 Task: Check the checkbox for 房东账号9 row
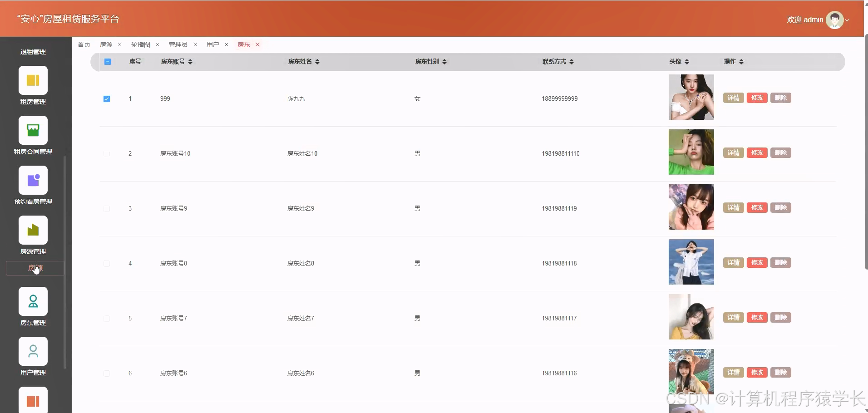point(107,209)
